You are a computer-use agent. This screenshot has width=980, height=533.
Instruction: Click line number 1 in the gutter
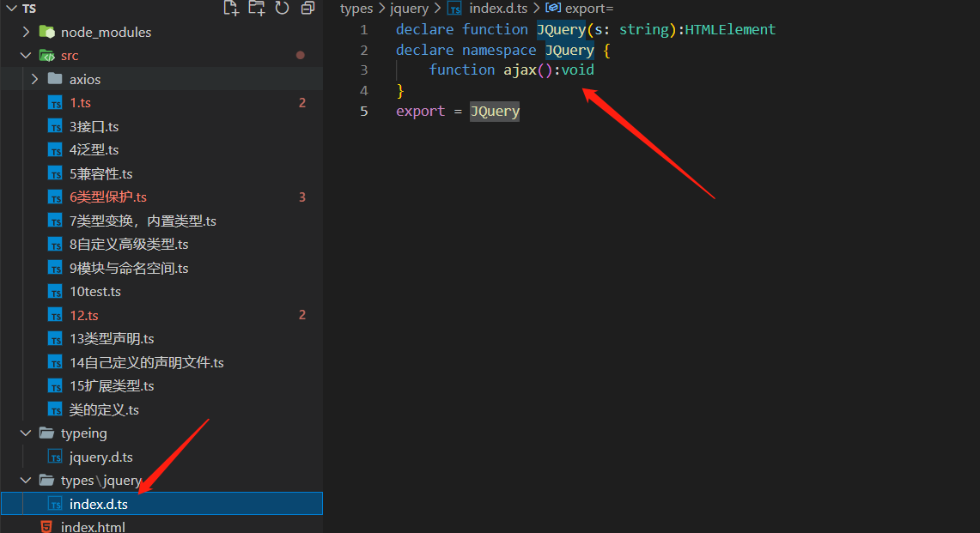364,30
